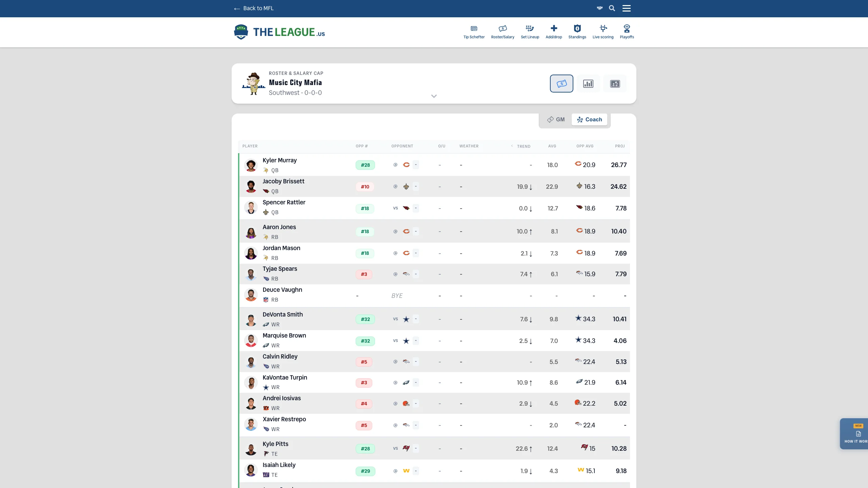Open Jacoby Brissett's player name link
The width and height of the screenshot is (868, 488).
tap(283, 181)
